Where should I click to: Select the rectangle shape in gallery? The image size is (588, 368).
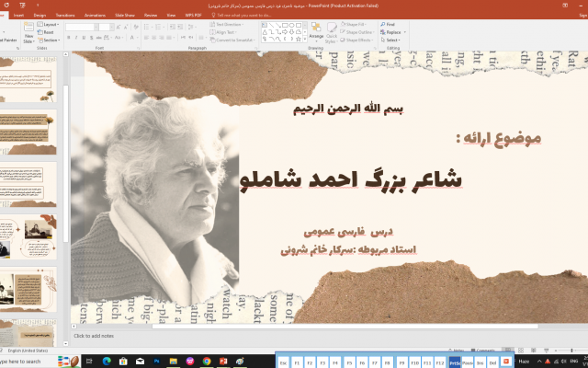[x=285, y=25]
